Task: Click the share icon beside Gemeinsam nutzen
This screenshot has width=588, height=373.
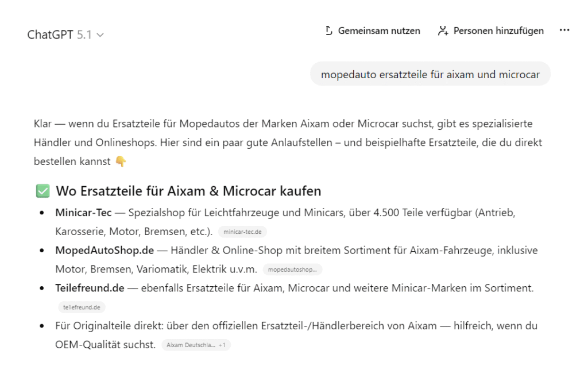Action: [x=329, y=31]
